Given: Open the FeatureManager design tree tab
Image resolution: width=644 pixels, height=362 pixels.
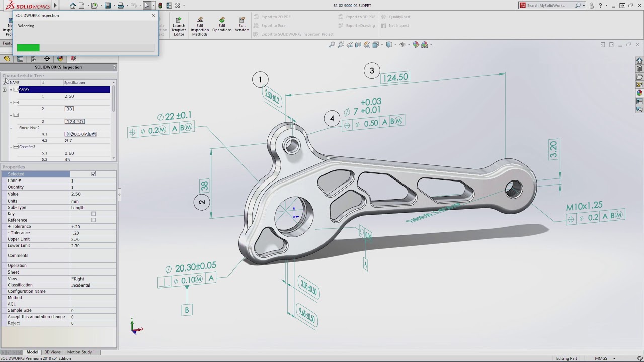Looking at the screenshot, I should [7, 59].
